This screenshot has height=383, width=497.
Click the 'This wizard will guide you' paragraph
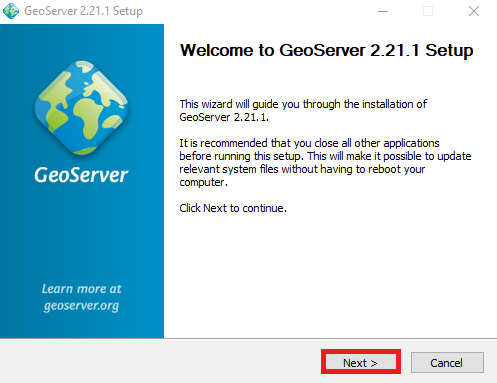pos(303,111)
